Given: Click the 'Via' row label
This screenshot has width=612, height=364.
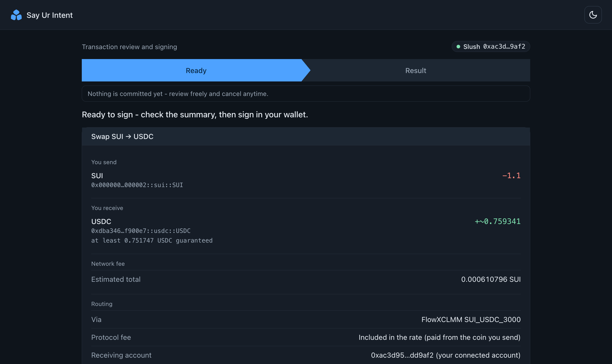Looking at the screenshot, I should click(96, 319).
